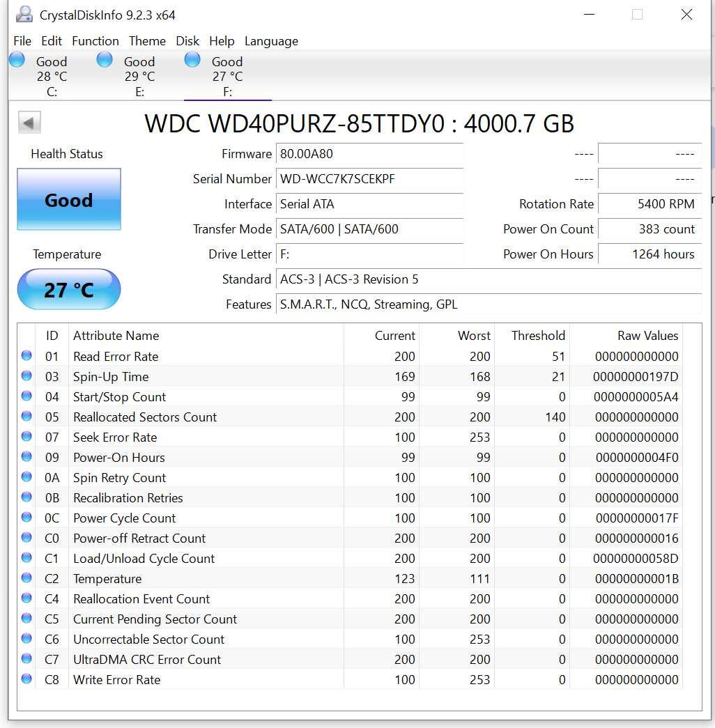Click the Raw Values column header
This screenshot has height=728, width=715.
click(x=626, y=335)
